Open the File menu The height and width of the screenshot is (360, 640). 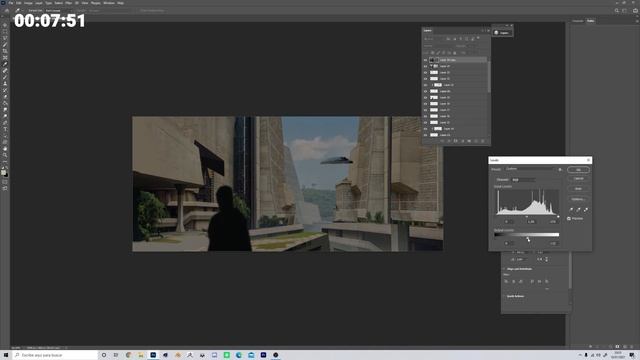coord(11,3)
